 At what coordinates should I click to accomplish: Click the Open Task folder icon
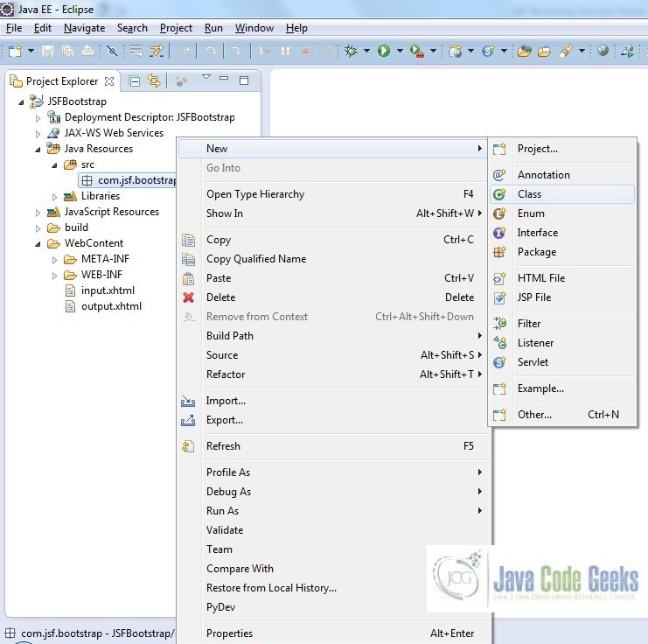544,51
